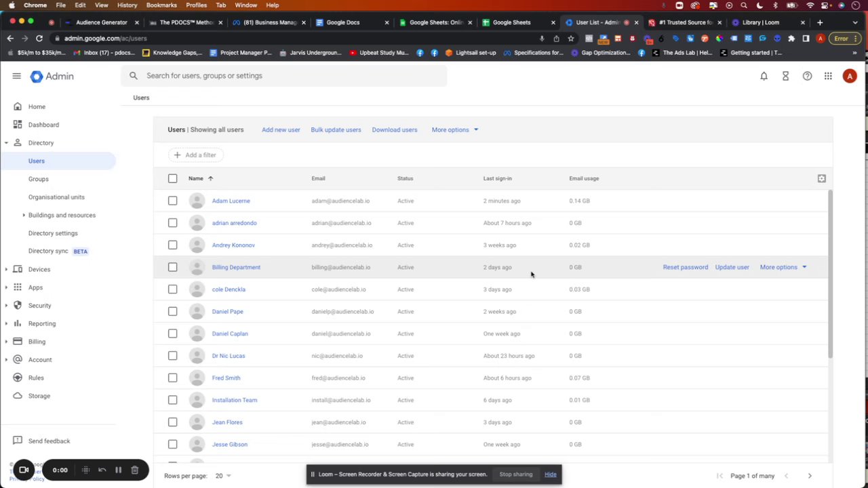Viewport: 868px width, 488px height.
Task: Reset password for Billing Department
Action: pyautogui.click(x=685, y=267)
